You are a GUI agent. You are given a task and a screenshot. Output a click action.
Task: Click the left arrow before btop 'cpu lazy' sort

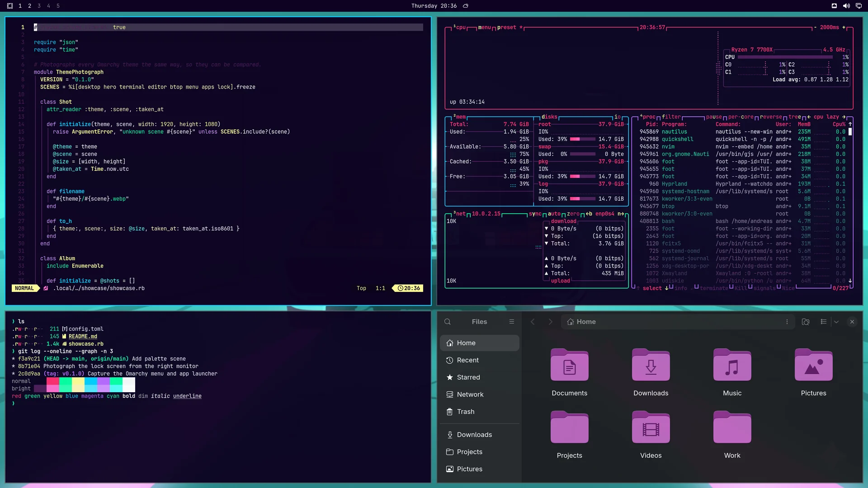(x=809, y=117)
